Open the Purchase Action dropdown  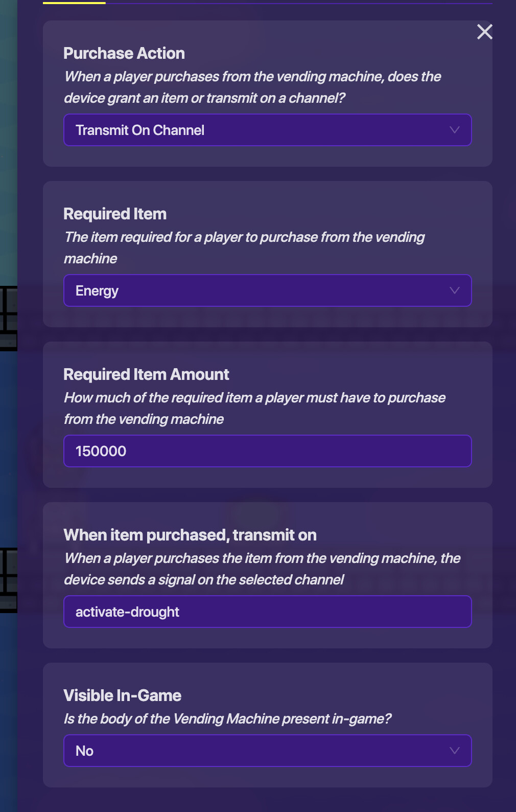[267, 130]
